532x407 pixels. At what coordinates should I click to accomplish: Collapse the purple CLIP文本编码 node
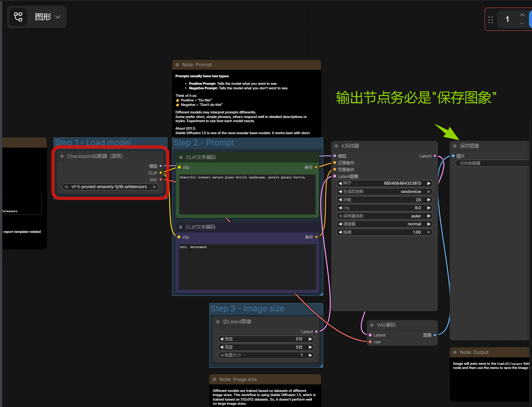(181, 227)
